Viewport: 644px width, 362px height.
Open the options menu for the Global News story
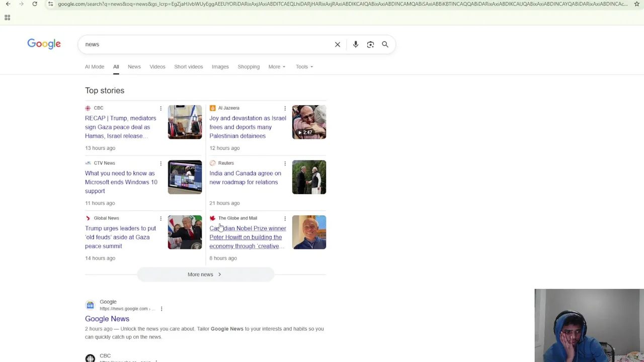pyautogui.click(x=160, y=218)
